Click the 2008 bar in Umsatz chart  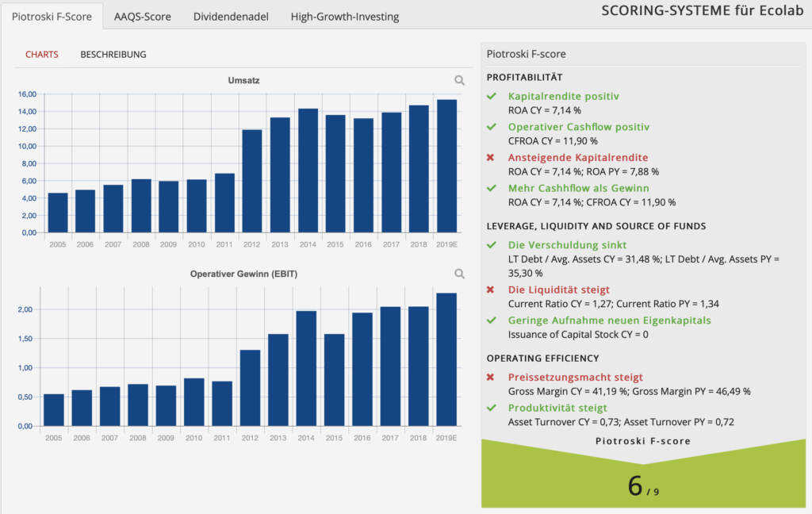click(141, 205)
